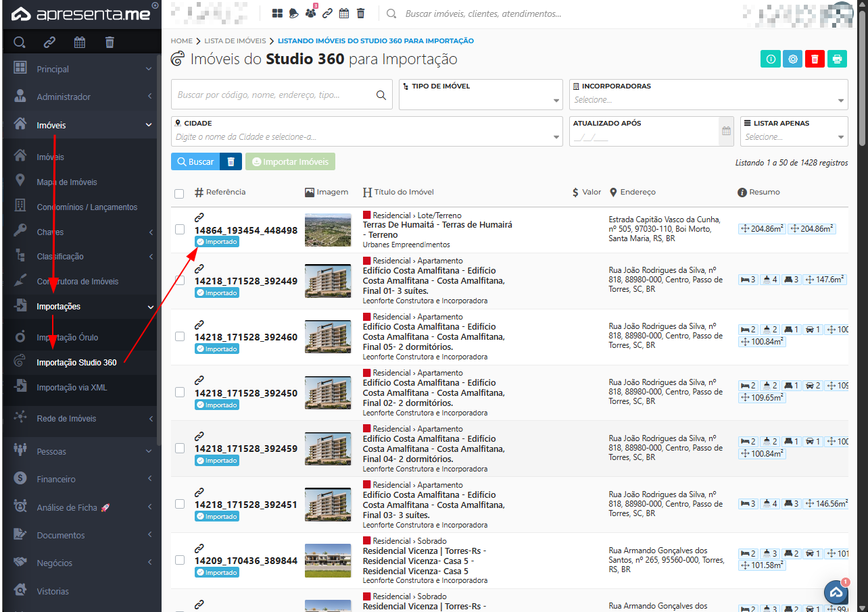Click the red trash button in page header
Image resolution: width=868 pixels, height=612 pixels.
(x=815, y=59)
